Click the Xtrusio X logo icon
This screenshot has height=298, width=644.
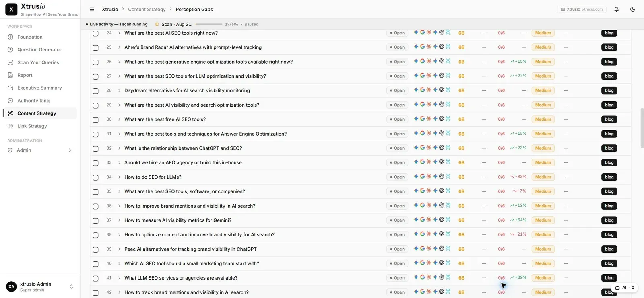(11, 9)
